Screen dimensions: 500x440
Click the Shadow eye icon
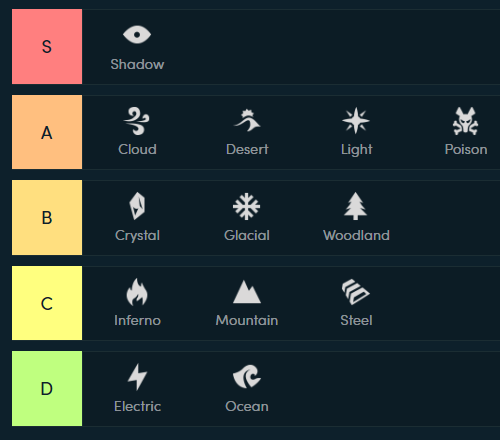pos(137,35)
